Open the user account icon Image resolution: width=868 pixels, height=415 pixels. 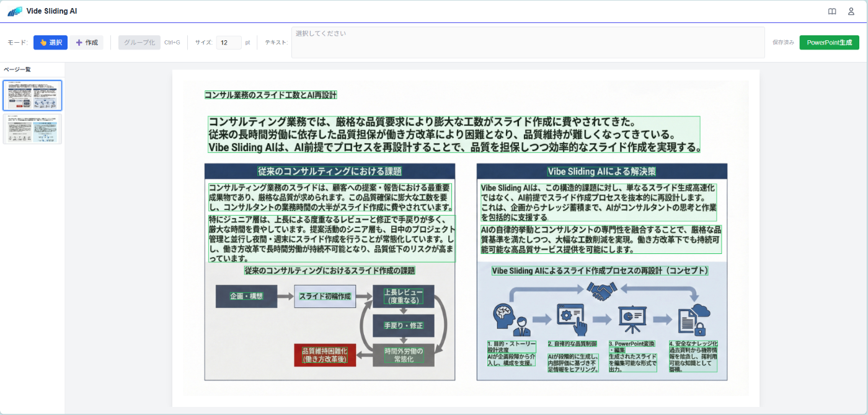coord(851,11)
